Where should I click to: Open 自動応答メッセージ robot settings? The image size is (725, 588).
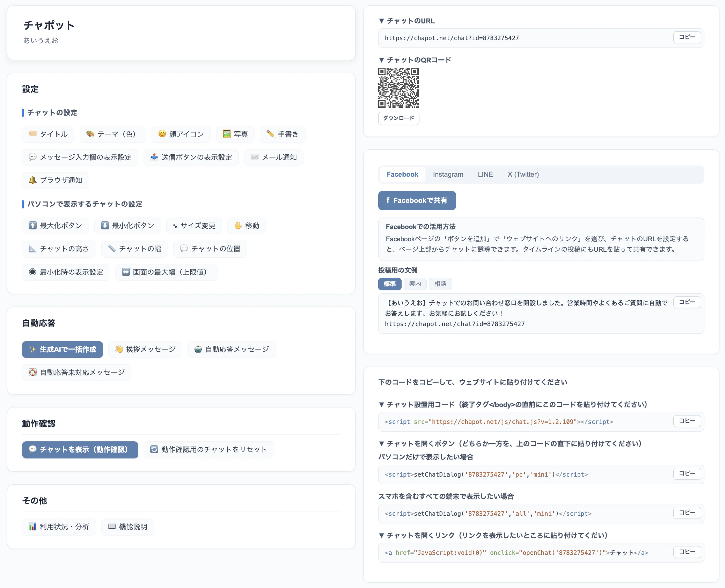coord(232,350)
